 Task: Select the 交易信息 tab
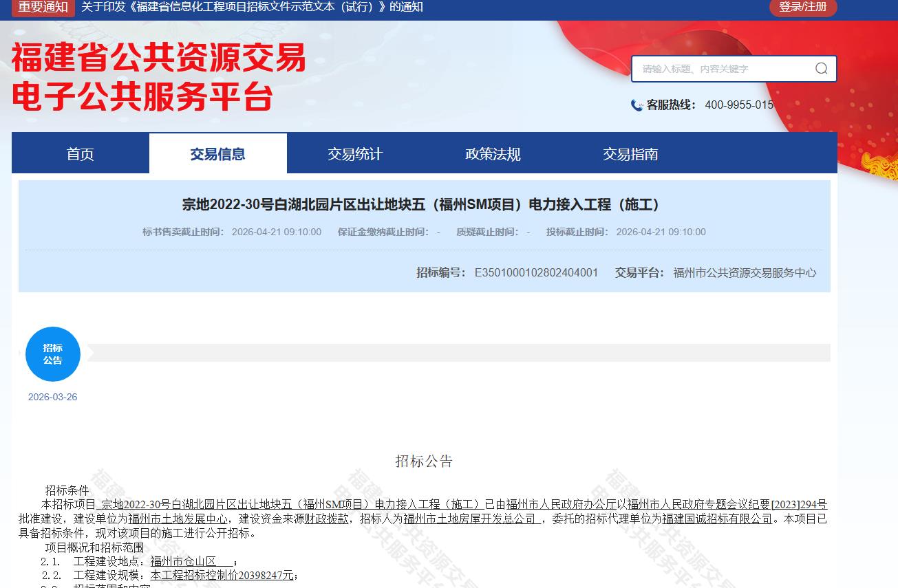coord(218,154)
